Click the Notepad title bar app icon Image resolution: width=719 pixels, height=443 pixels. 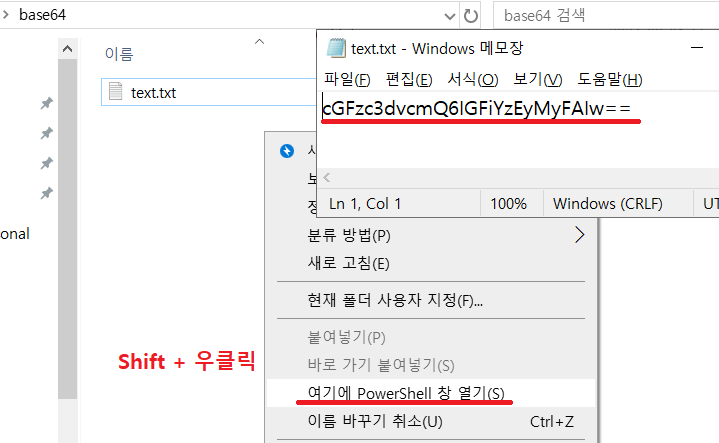click(334, 48)
